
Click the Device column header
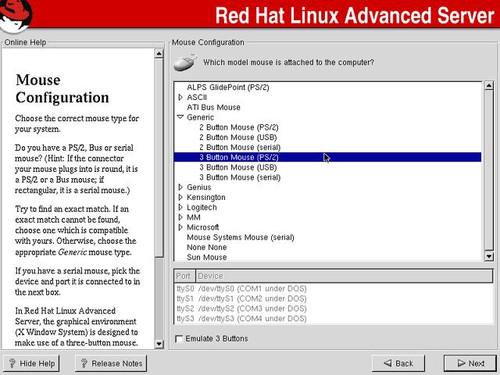(344, 276)
